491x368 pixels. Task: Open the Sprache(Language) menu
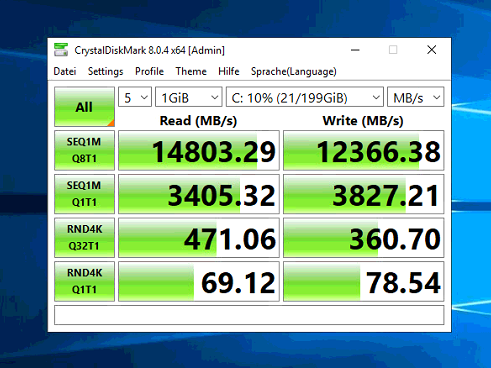coord(293,71)
